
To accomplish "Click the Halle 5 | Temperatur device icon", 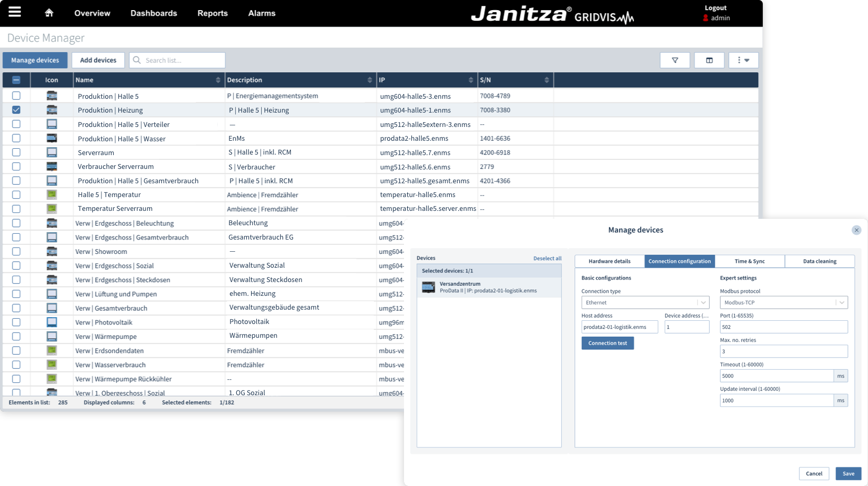I will tap(51, 195).
